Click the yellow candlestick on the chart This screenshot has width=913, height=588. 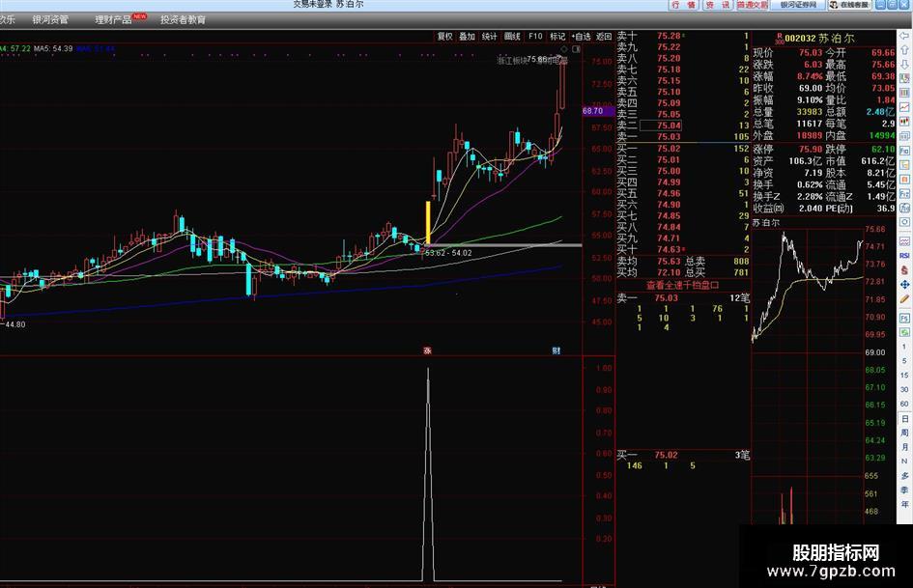[429, 223]
